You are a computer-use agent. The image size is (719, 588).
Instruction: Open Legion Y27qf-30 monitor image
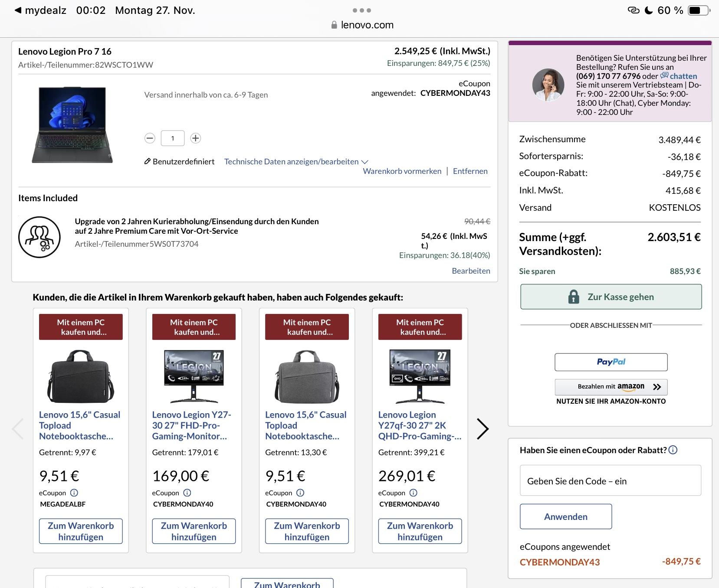[x=420, y=376]
